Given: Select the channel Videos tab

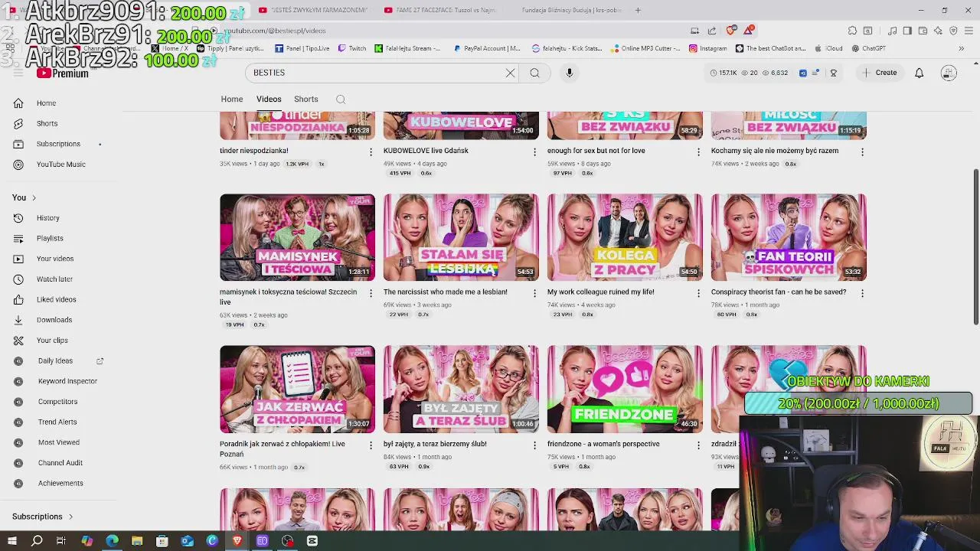Looking at the screenshot, I should 269,99.
